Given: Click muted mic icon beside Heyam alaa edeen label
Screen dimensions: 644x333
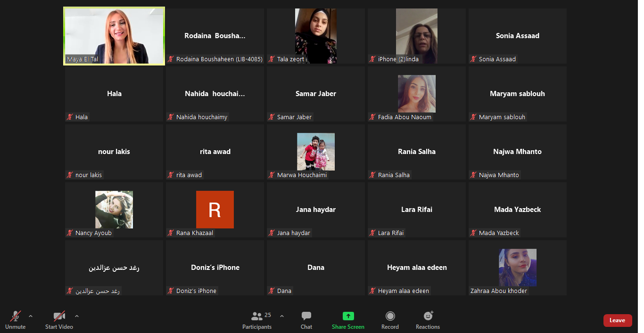Looking at the screenshot, I should (x=372, y=291).
